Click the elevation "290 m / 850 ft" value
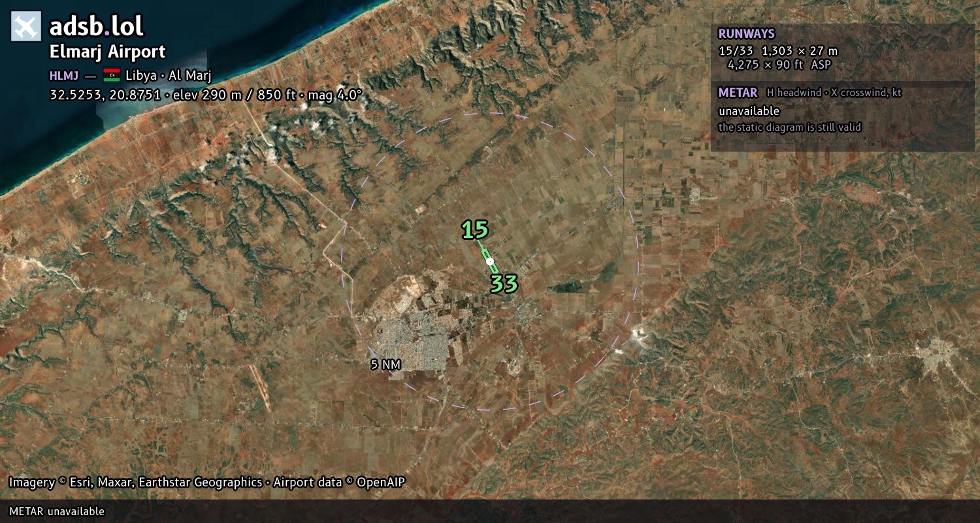The height and width of the screenshot is (523, 980). [250, 95]
